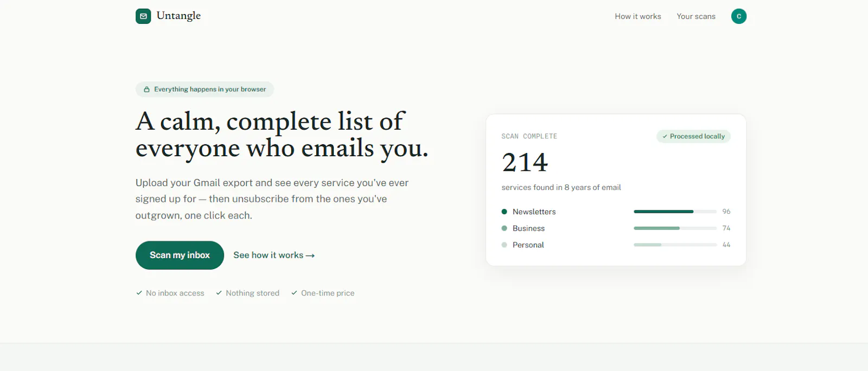Select the Newsletters row label

point(534,212)
